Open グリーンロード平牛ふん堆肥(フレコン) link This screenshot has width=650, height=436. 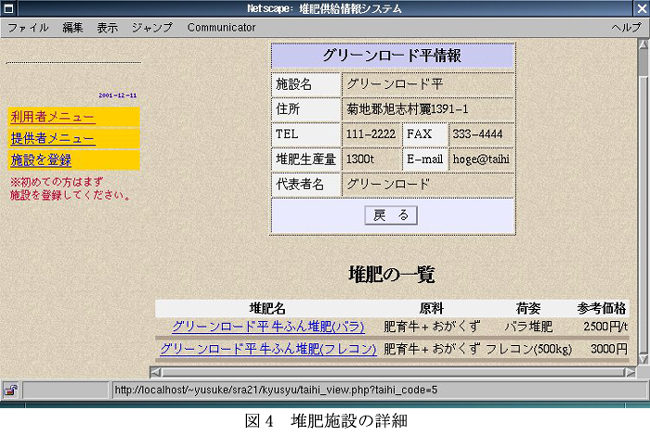point(268,349)
